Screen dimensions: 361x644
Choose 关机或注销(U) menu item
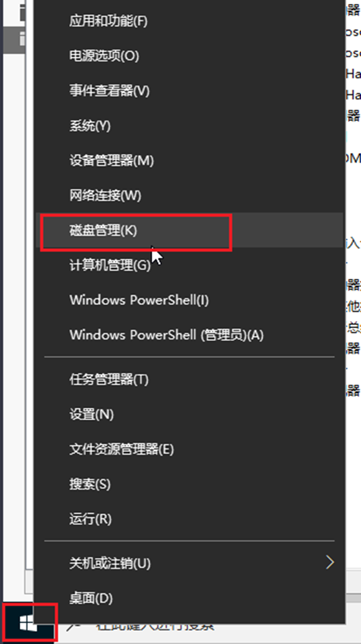coord(189,563)
